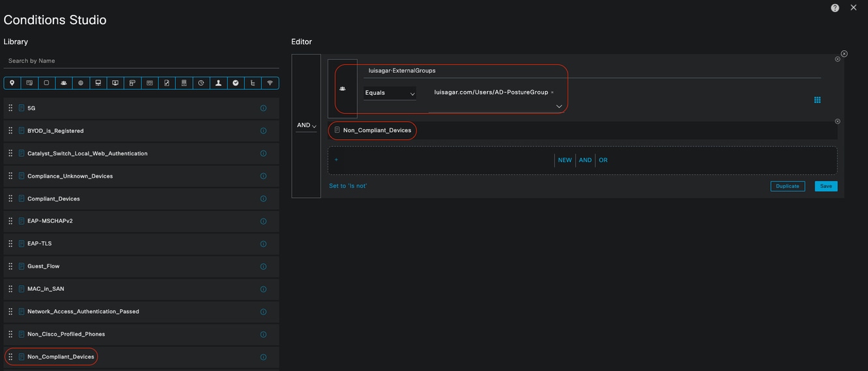Select Non_Compliant_Devices in the library list
868x371 pixels.
[x=141, y=357]
